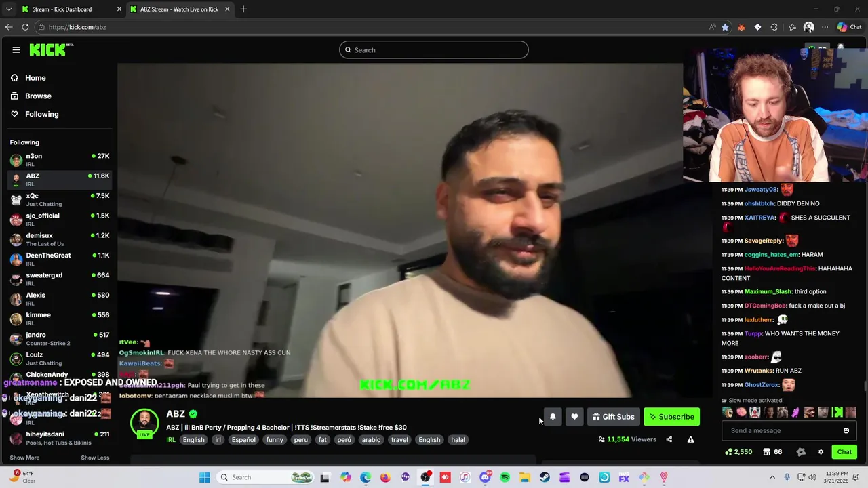Toggle read aloud icon in address bar
Viewport: 868px width, 488px height.
712,27
